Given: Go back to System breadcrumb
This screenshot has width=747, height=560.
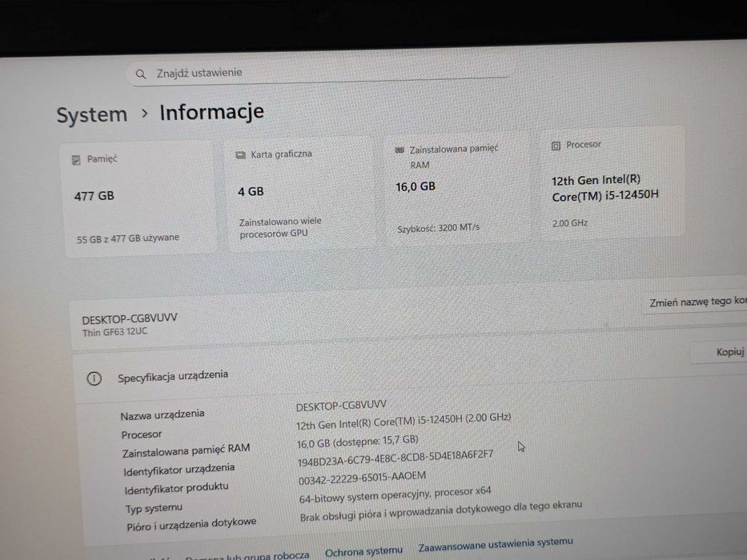Looking at the screenshot, I should [92, 114].
